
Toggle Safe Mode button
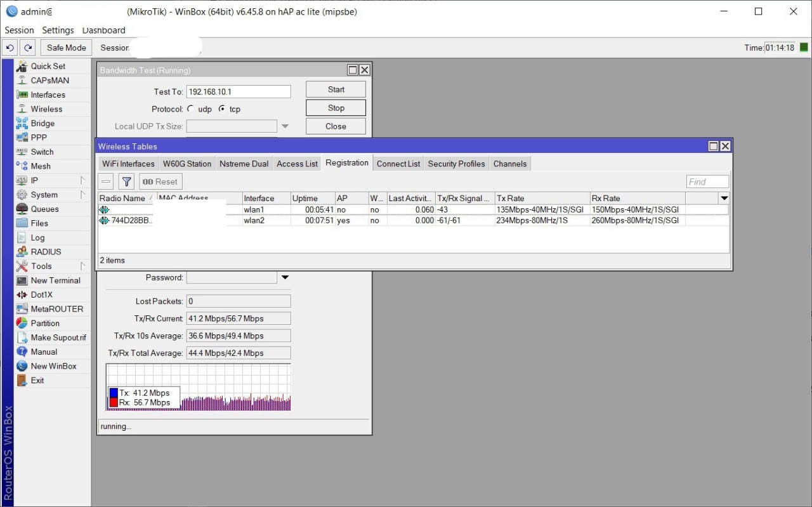tap(67, 48)
